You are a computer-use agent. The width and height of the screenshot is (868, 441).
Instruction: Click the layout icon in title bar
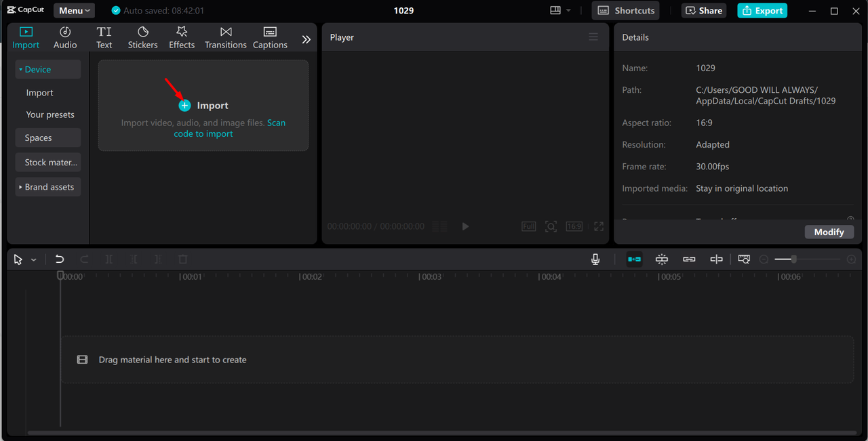pyautogui.click(x=555, y=11)
